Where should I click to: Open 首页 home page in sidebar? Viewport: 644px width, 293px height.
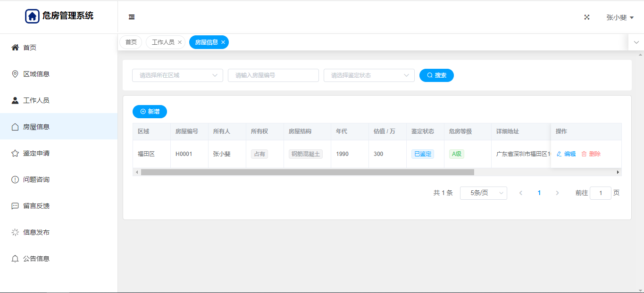pos(30,48)
